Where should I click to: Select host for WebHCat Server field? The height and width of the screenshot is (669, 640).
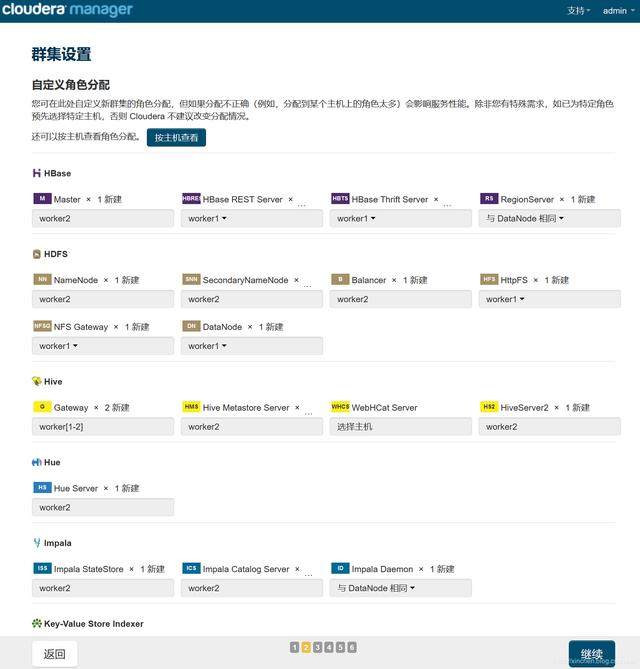coord(401,427)
